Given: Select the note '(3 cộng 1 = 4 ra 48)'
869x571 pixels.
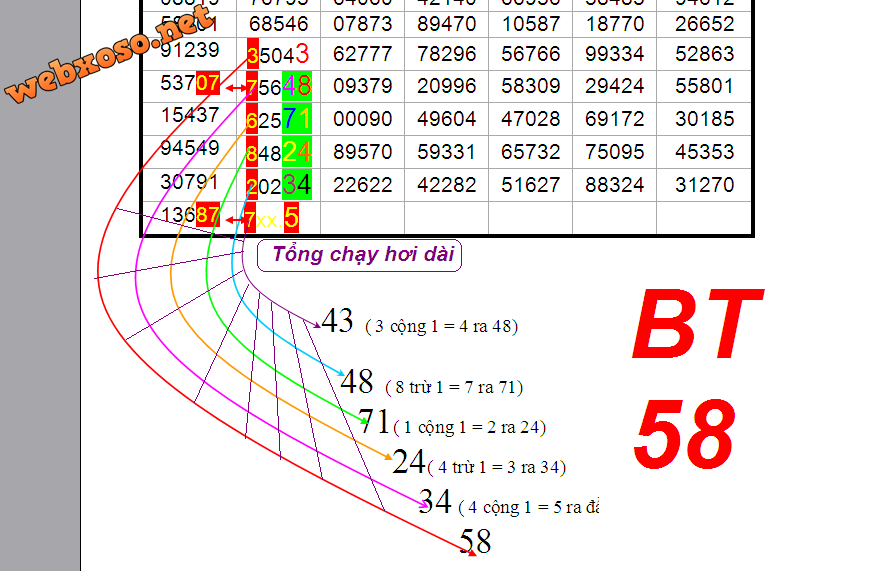Looking at the screenshot, I should coord(442,327).
